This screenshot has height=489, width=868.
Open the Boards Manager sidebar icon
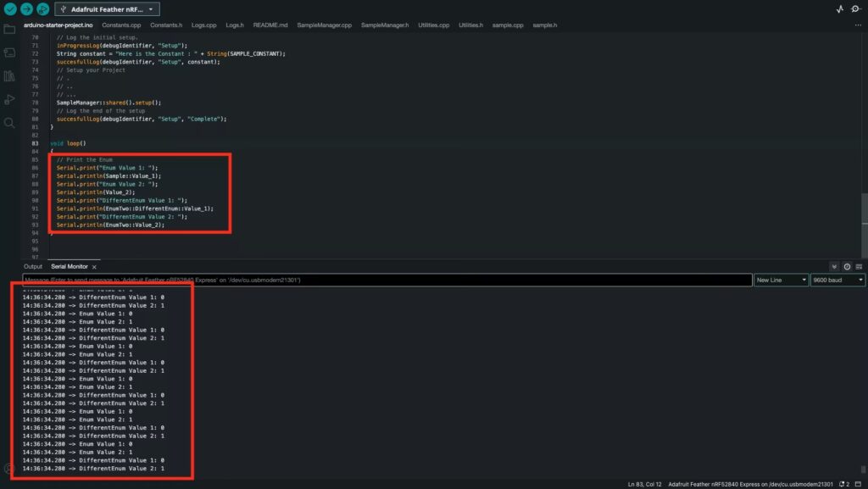10,53
